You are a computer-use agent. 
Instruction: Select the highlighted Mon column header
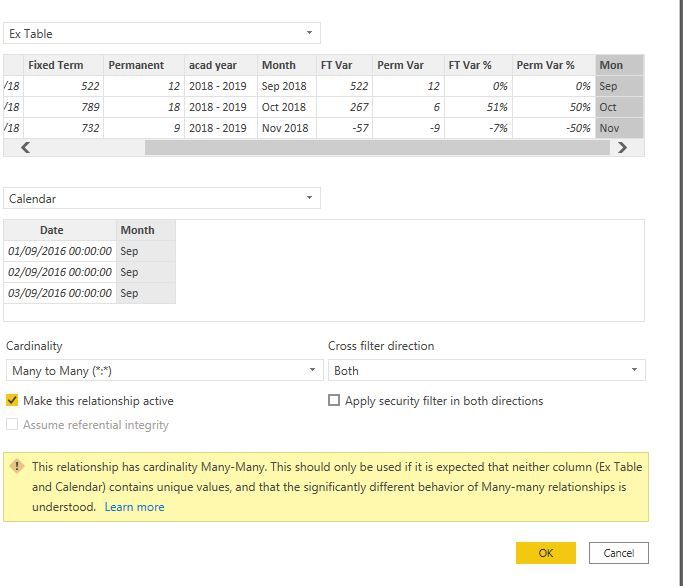619,65
